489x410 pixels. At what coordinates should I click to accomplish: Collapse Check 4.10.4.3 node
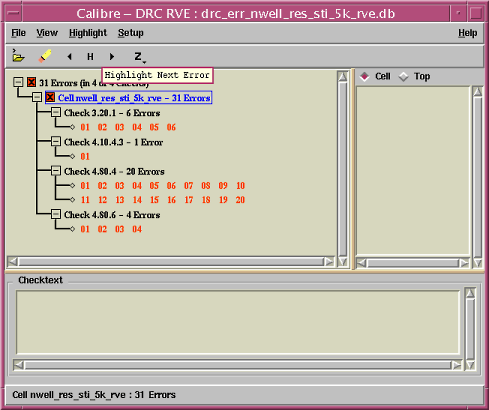tap(56, 142)
